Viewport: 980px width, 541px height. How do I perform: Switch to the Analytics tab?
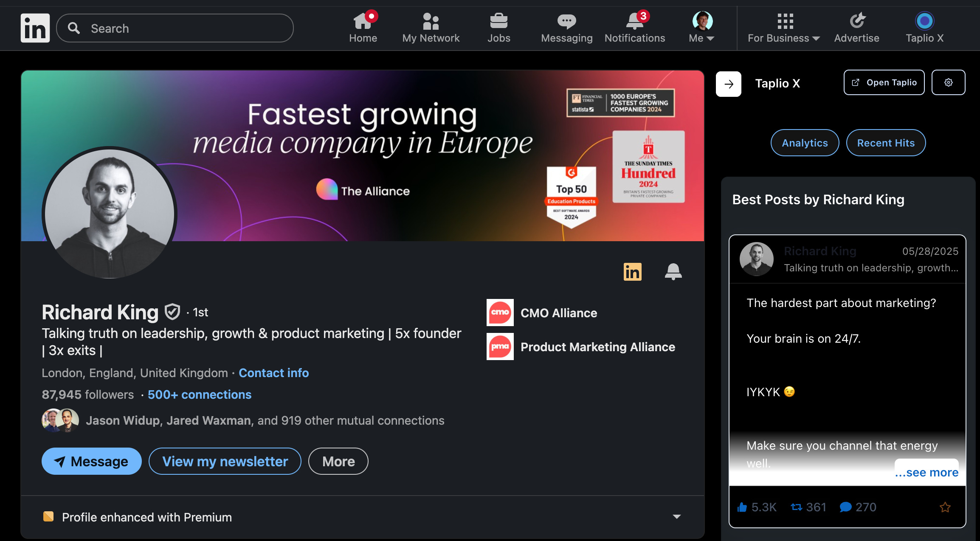805,143
